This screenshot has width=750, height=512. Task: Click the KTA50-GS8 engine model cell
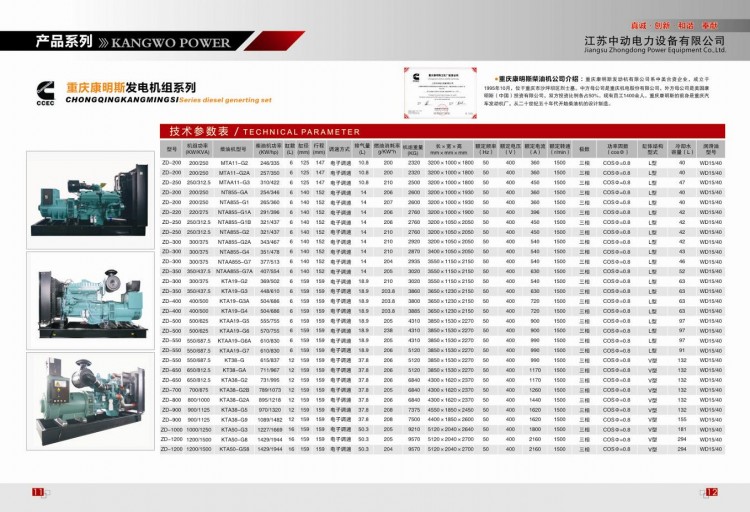(234, 449)
